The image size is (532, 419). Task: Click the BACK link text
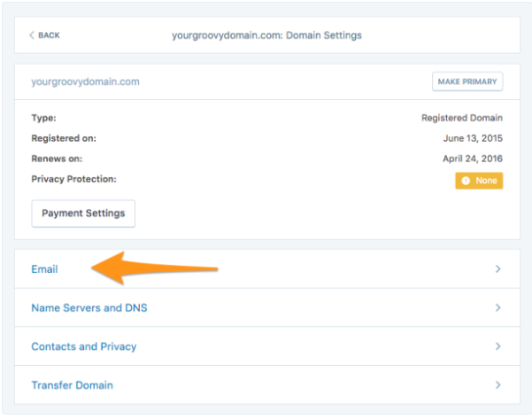click(x=49, y=35)
